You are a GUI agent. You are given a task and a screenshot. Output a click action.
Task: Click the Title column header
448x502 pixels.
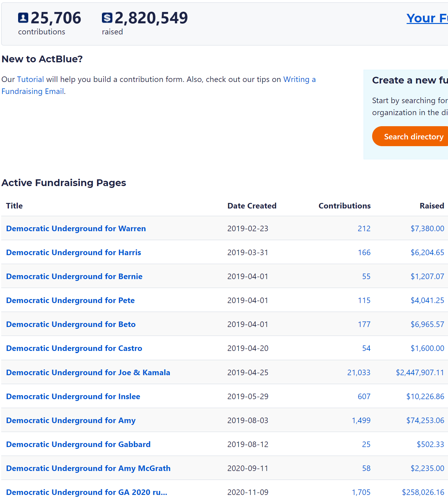[14, 206]
